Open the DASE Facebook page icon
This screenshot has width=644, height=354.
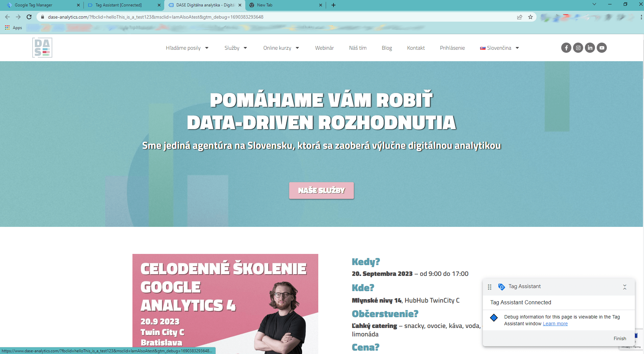point(566,48)
